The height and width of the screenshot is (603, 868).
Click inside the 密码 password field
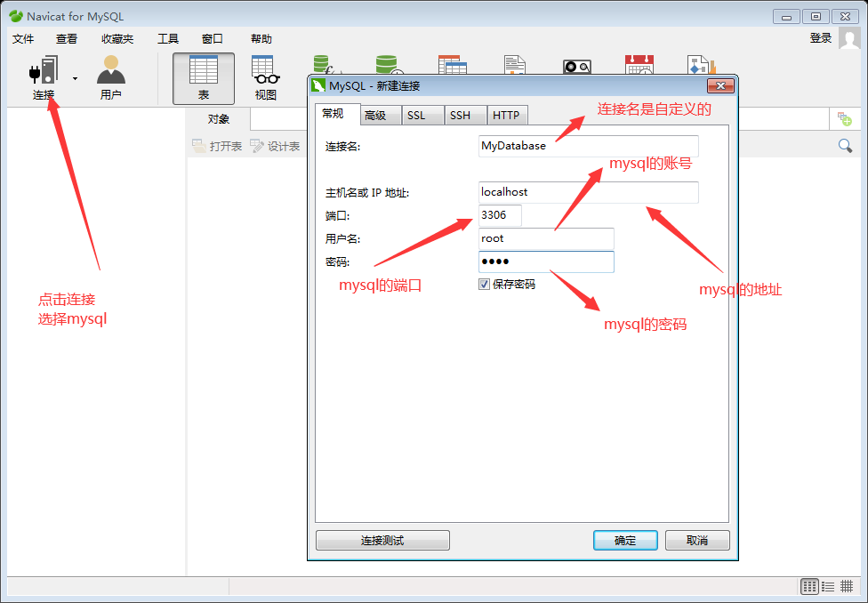pos(546,261)
